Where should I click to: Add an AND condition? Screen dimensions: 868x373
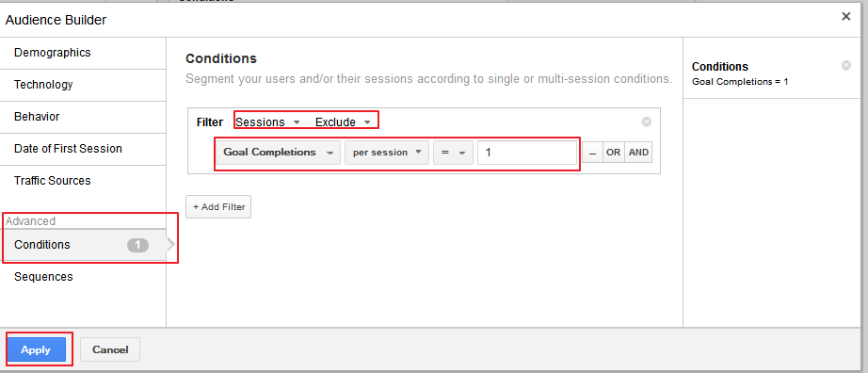click(638, 153)
